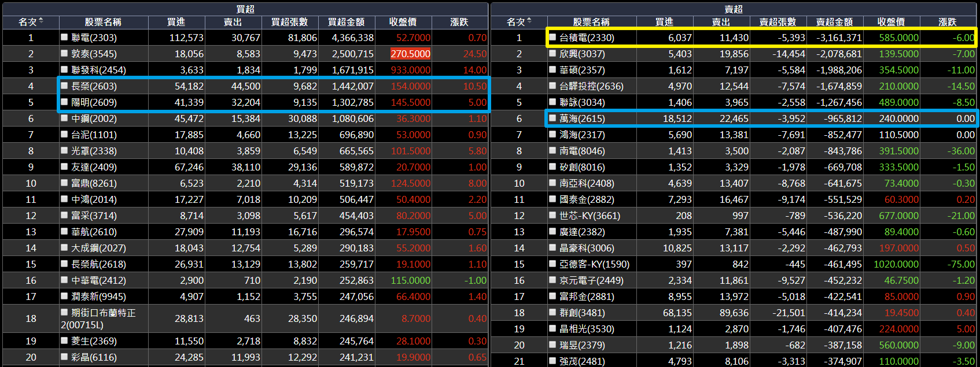Click 賣超張數 value -21,501

(789, 313)
